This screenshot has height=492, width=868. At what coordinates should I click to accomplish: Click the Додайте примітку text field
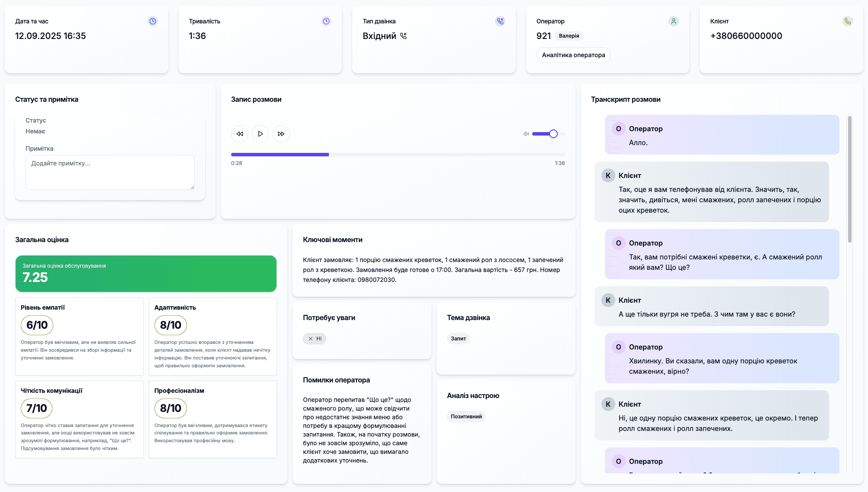pos(110,172)
